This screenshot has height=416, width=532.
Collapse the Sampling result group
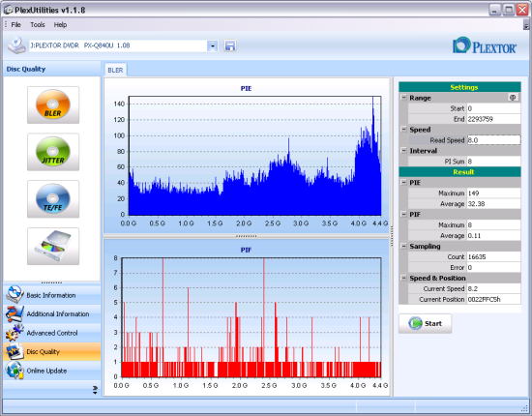click(x=403, y=246)
